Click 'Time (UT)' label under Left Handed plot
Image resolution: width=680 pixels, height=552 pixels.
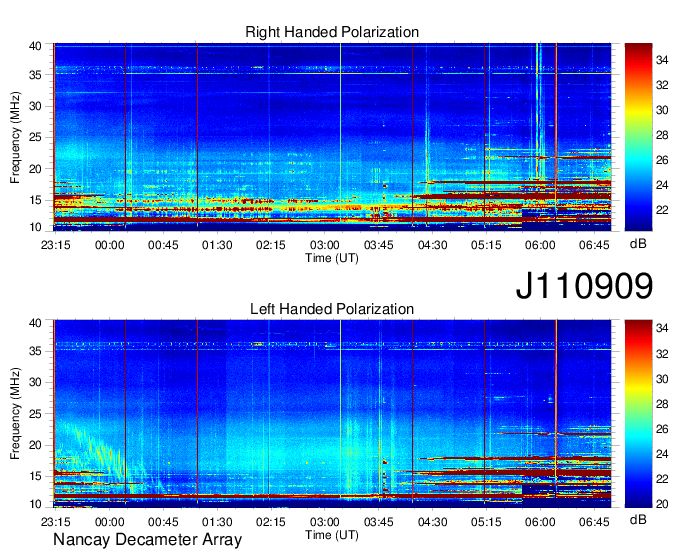[x=332, y=535]
